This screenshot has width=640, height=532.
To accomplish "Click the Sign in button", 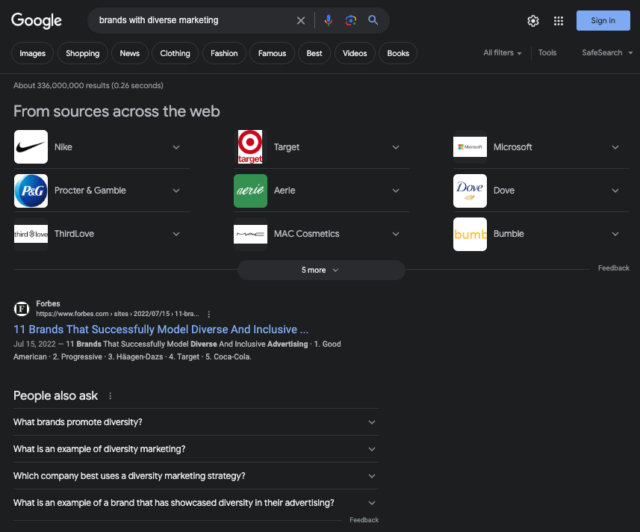I will [603, 20].
